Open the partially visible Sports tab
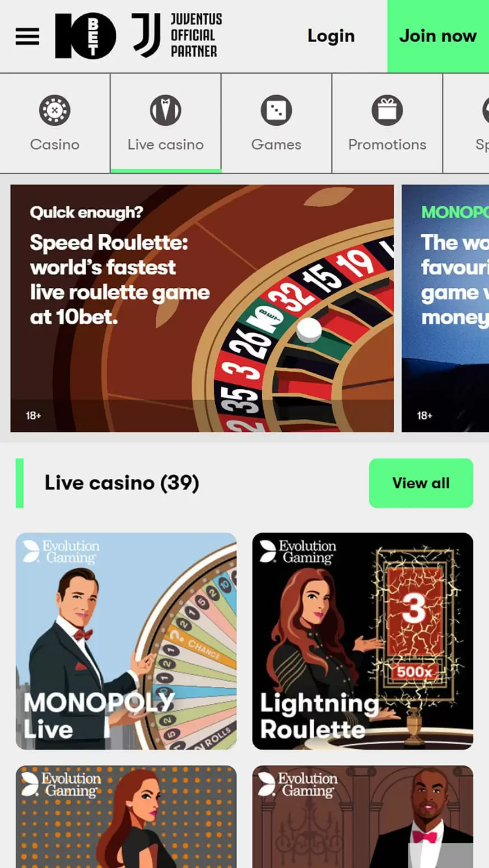 (466, 123)
